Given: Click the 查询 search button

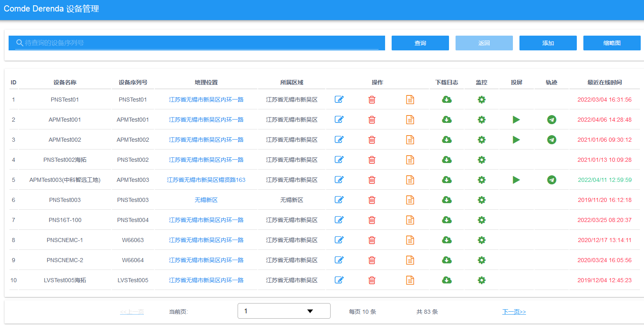Looking at the screenshot, I should 420,43.
